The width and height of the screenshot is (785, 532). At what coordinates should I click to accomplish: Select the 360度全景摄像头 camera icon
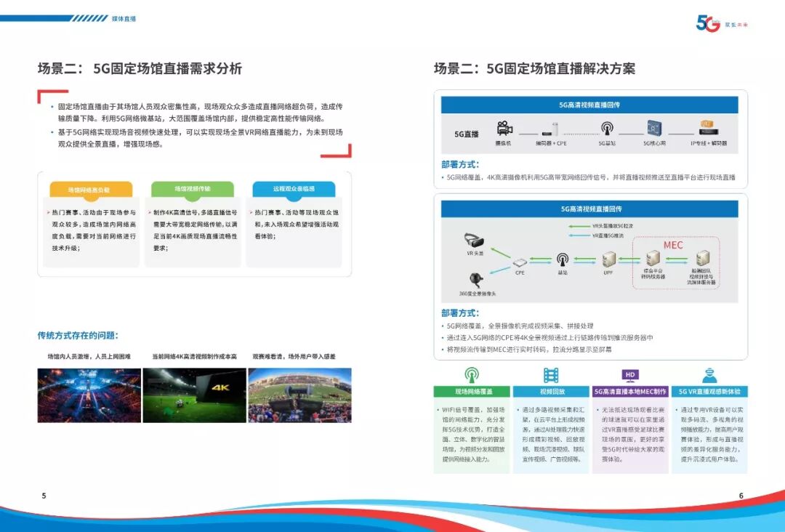pyautogui.click(x=475, y=280)
